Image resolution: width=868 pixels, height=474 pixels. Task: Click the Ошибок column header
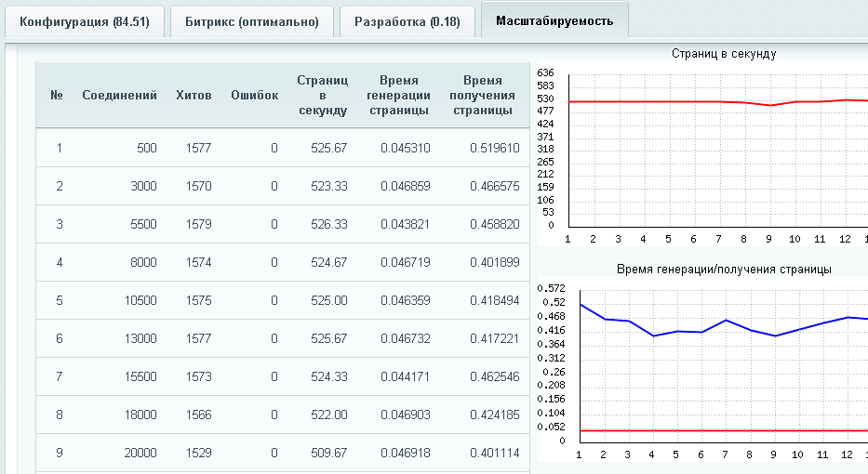(254, 95)
